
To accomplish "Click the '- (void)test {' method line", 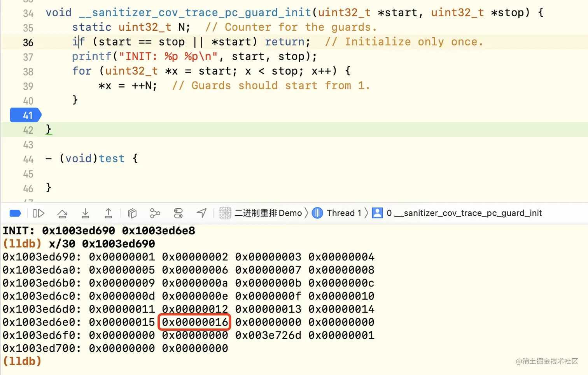I will (x=92, y=159).
